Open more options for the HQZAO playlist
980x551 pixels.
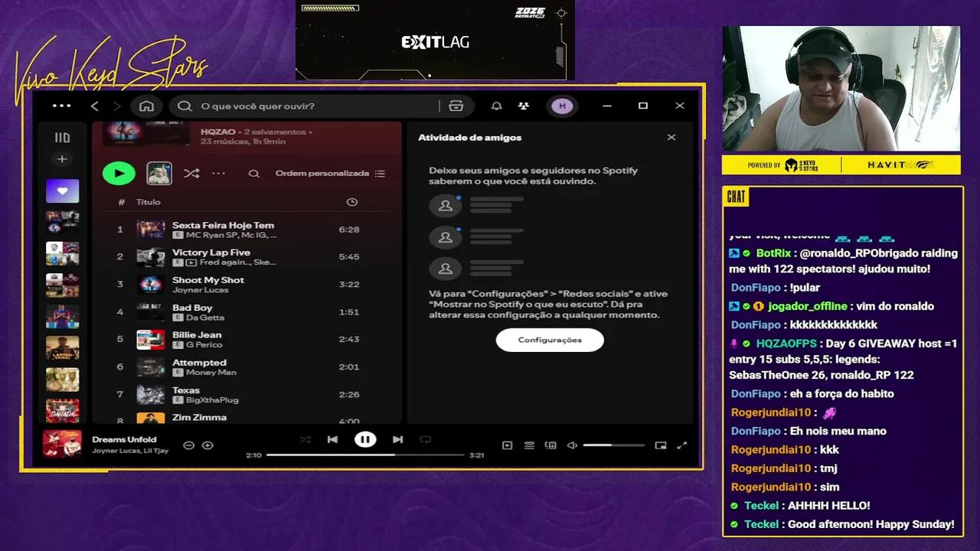(218, 173)
